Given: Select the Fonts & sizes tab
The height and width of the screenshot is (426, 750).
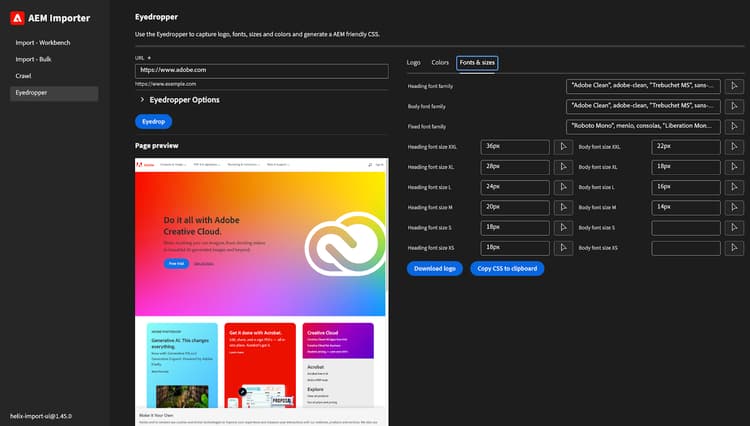Looking at the screenshot, I should click(477, 63).
